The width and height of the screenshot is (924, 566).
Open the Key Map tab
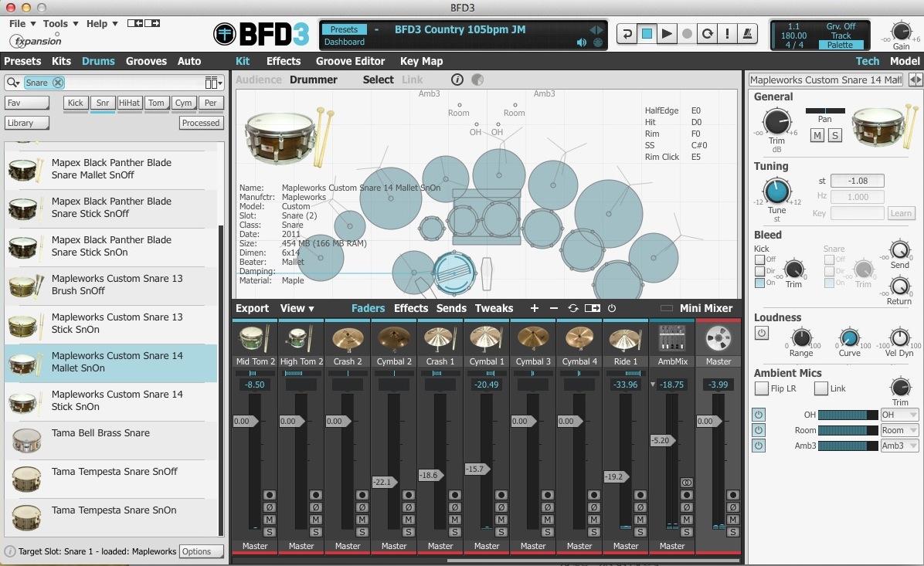tap(421, 61)
